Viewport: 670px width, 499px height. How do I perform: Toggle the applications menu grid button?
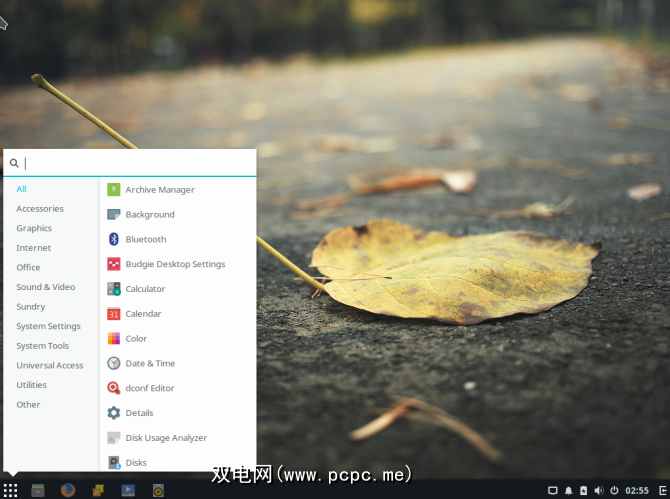(x=10, y=490)
